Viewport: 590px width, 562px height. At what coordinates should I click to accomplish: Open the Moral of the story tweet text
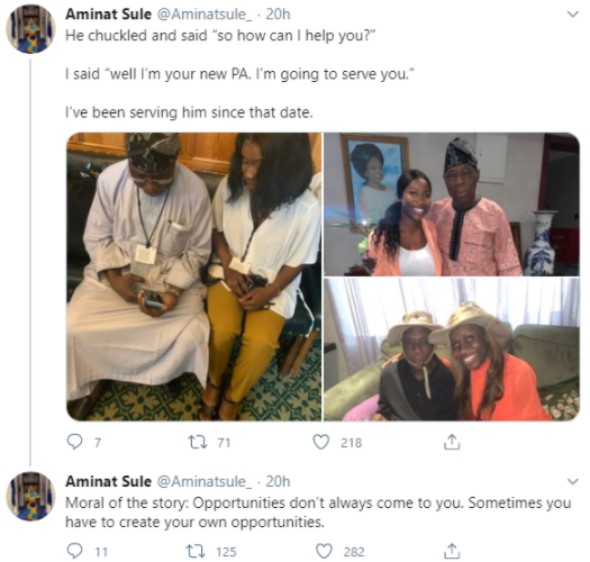point(318,512)
